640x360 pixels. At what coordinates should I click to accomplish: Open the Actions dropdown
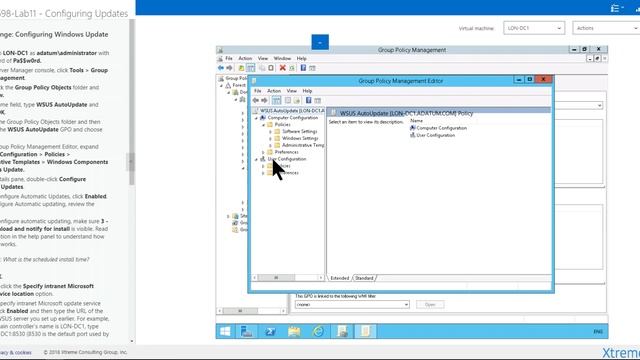click(606, 28)
